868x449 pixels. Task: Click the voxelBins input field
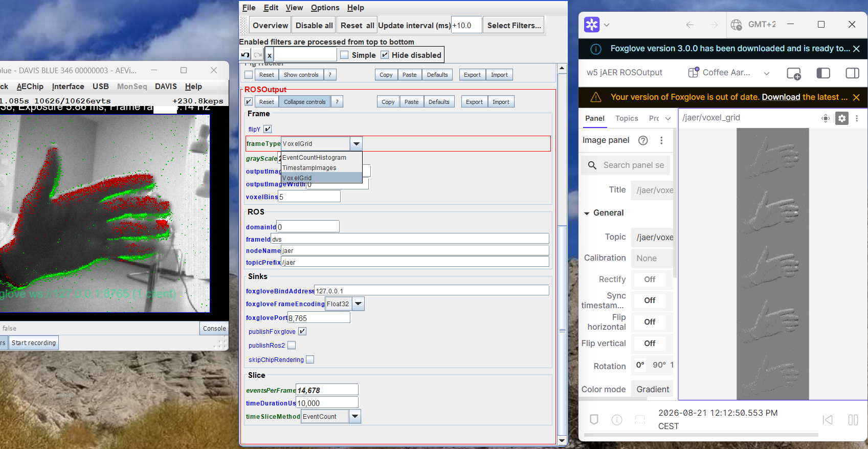309,197
